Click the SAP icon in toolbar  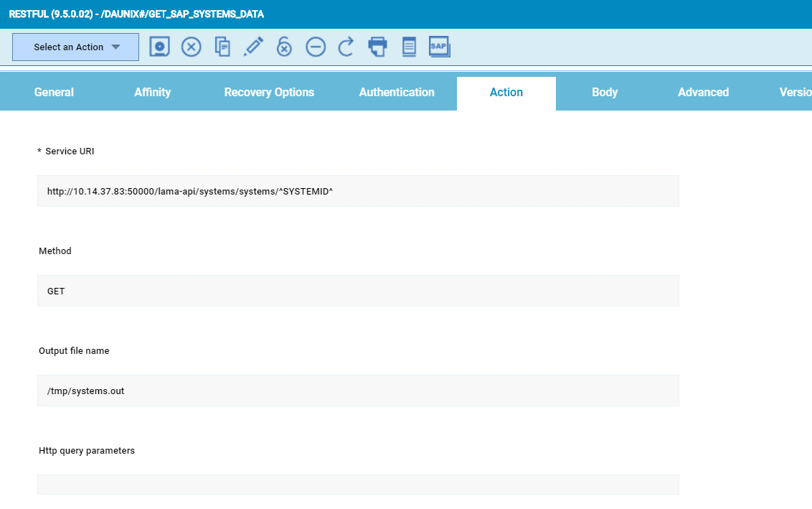click(x=439, y=47)
